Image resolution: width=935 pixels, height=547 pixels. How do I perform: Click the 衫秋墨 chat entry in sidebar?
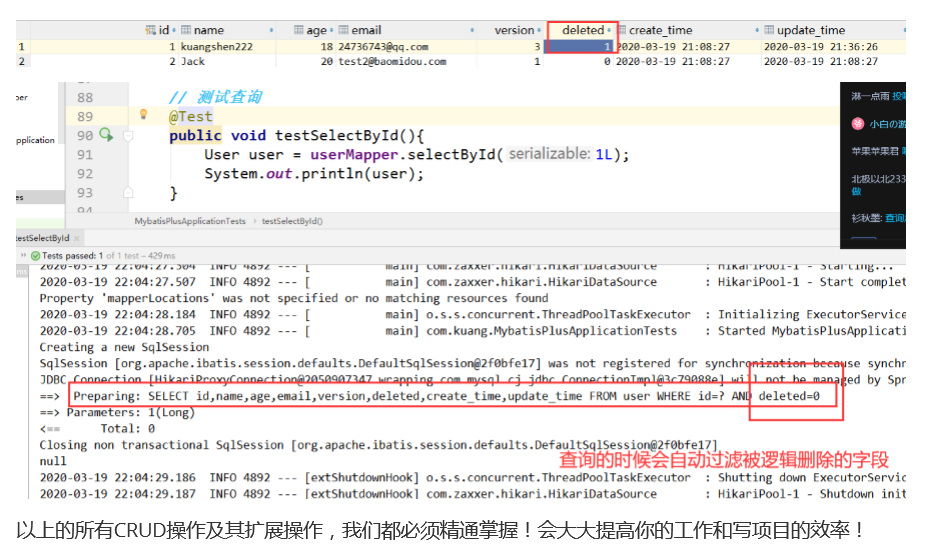point(866,218)
